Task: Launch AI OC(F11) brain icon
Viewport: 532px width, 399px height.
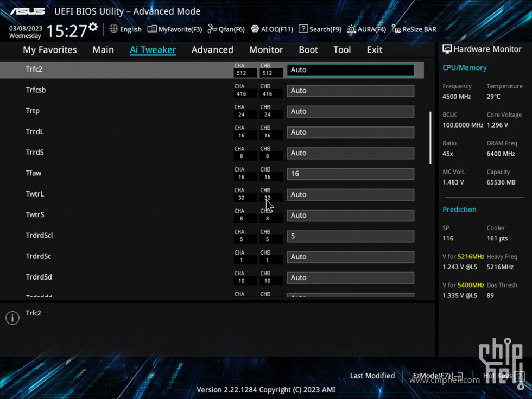Action: 255,29
